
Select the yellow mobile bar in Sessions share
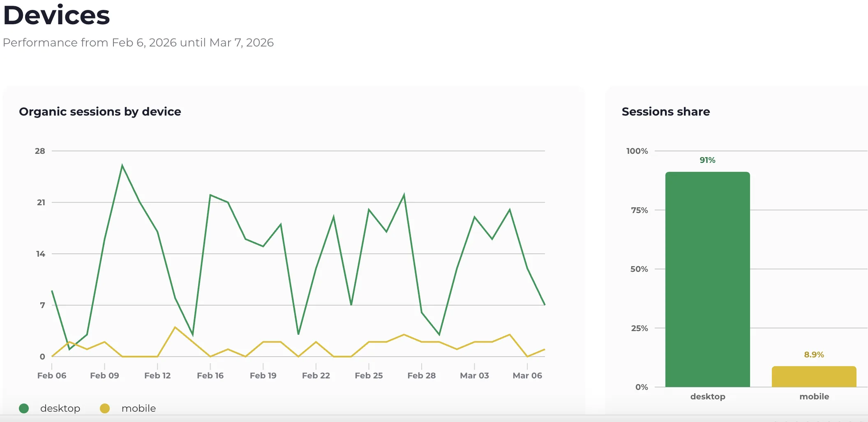point(814,376)
